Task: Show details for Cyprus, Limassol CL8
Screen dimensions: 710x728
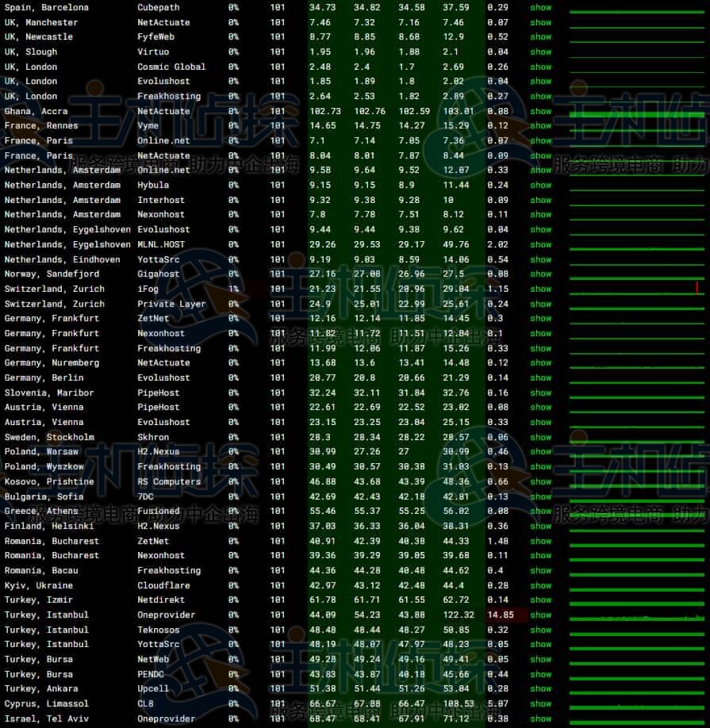Action: (540, 703)
